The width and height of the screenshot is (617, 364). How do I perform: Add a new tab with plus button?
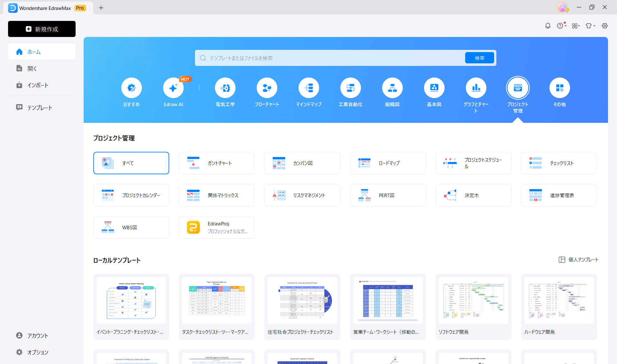tap(101, 8)
